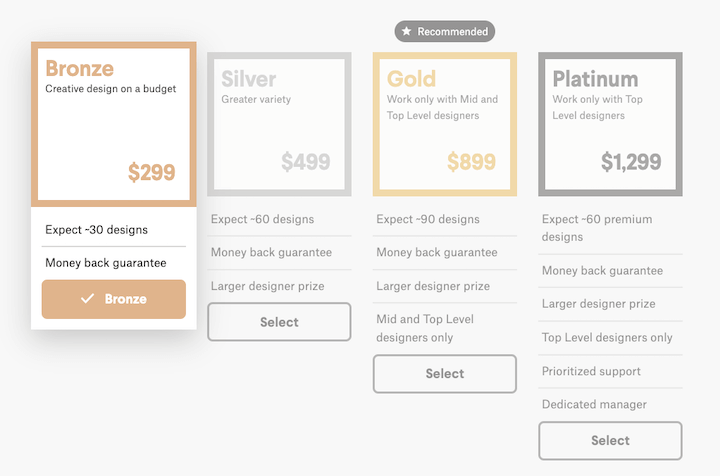
Task: Pick the Gold pricing card
Action: pyautogui.click(x=445, y=124)
